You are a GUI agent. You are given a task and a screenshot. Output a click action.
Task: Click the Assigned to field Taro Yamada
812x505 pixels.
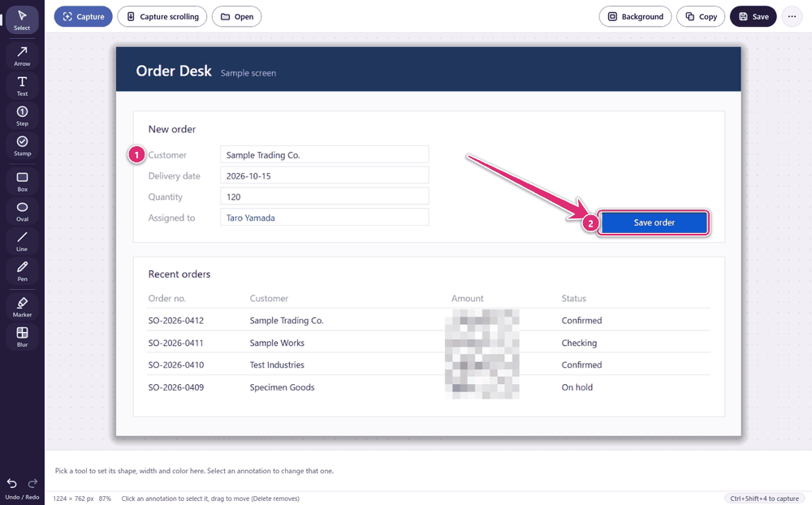coord(325,218)
